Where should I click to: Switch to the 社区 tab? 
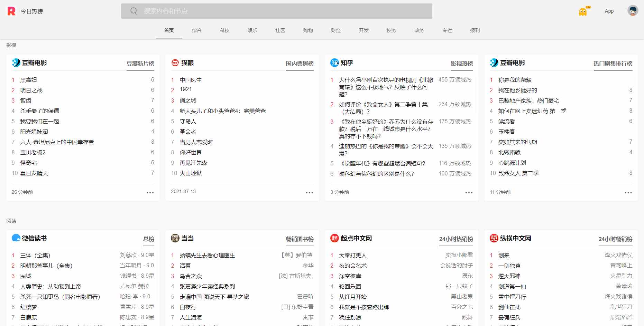pos(280,30)
